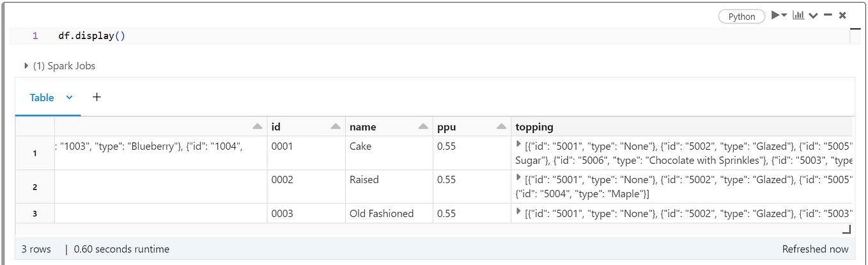The width and height of the screenshot is (868, 265).
Task: Select the Table tab
Action: coord(42,97)
